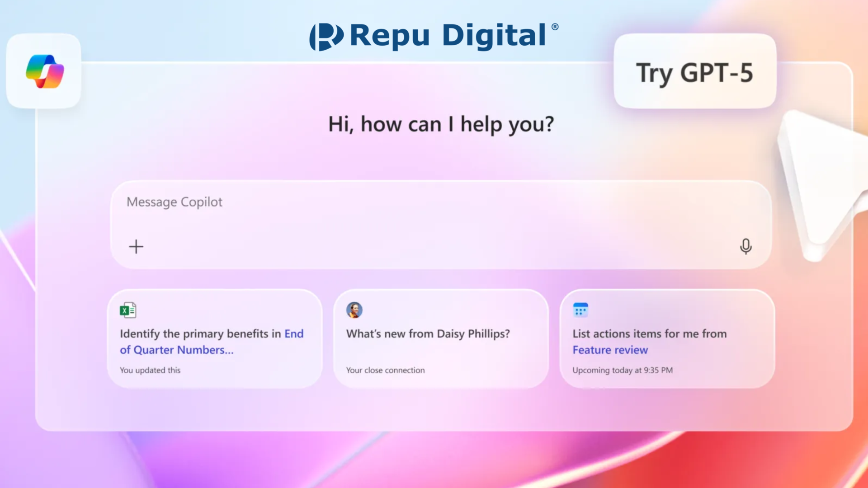Open End of Quarter Numbers link
The image size is (868, 488).
(x=212, y=342)
